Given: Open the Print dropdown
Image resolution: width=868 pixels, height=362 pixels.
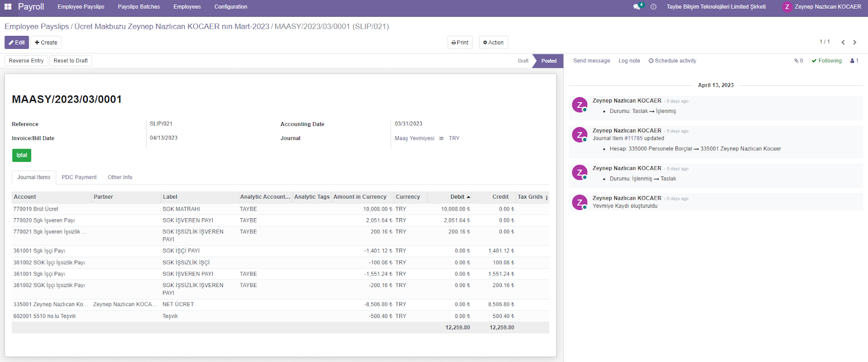Looking at the screenshot, I should tap(460, 42).
